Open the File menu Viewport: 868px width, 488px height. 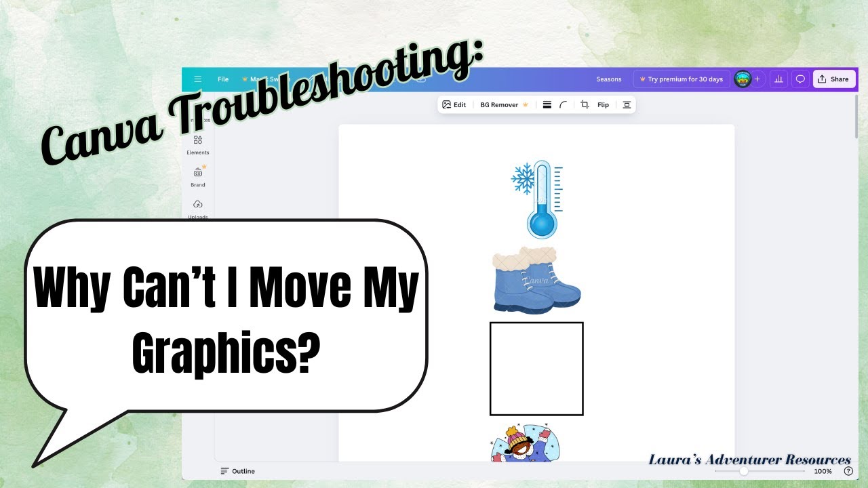coord(223,79)
